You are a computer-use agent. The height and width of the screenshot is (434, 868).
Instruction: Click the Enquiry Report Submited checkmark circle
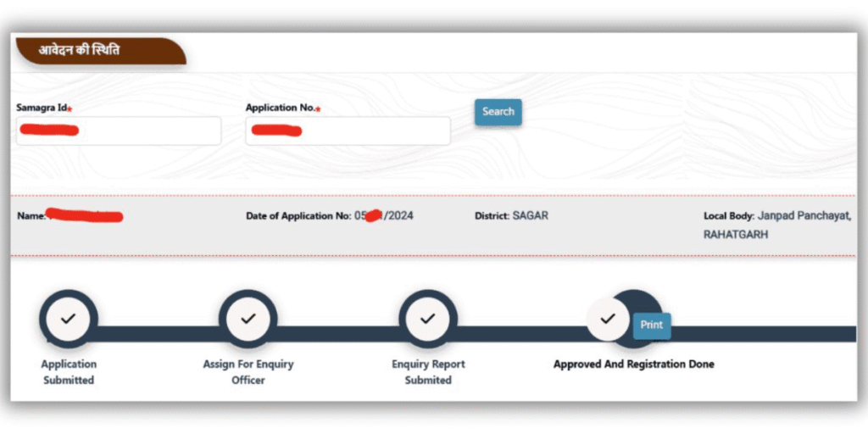tap(427, 319)
